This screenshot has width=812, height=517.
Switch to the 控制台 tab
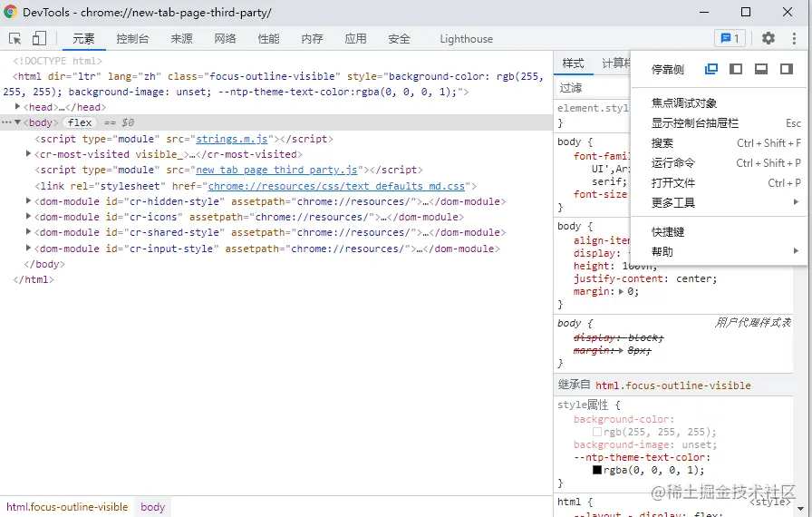[132, 39]
